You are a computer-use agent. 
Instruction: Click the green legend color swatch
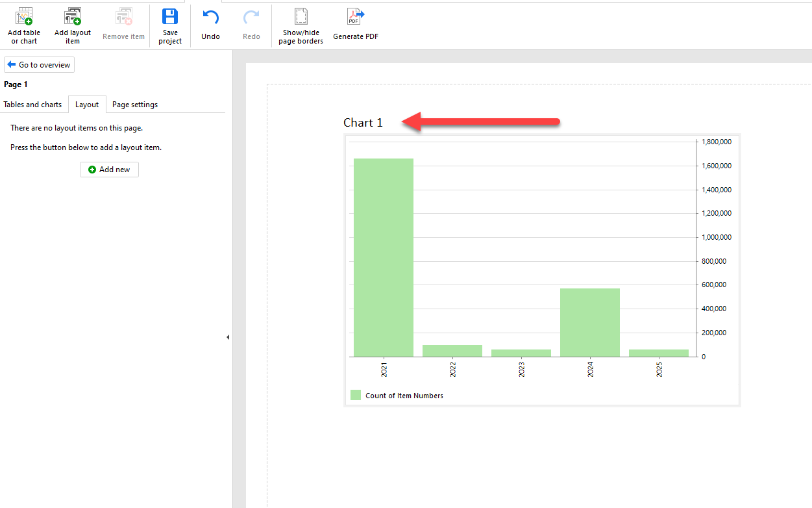tap(356, 395)
